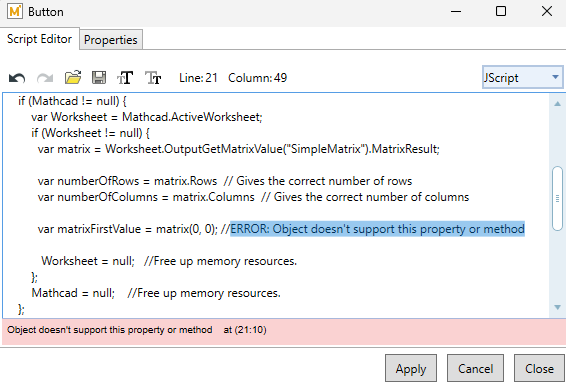Viewport: 566px width, 383px height.
Task: Click the scrollbar up arrow
Action: 557,104
